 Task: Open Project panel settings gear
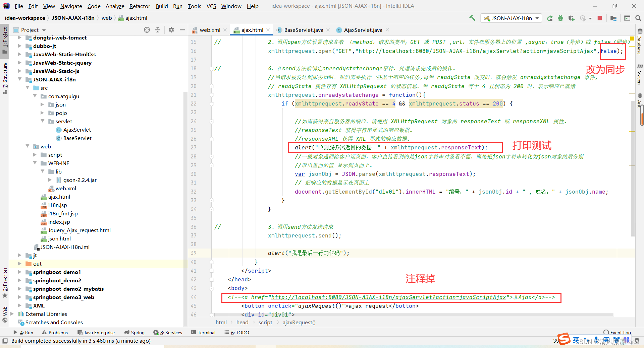click(171, 30)
